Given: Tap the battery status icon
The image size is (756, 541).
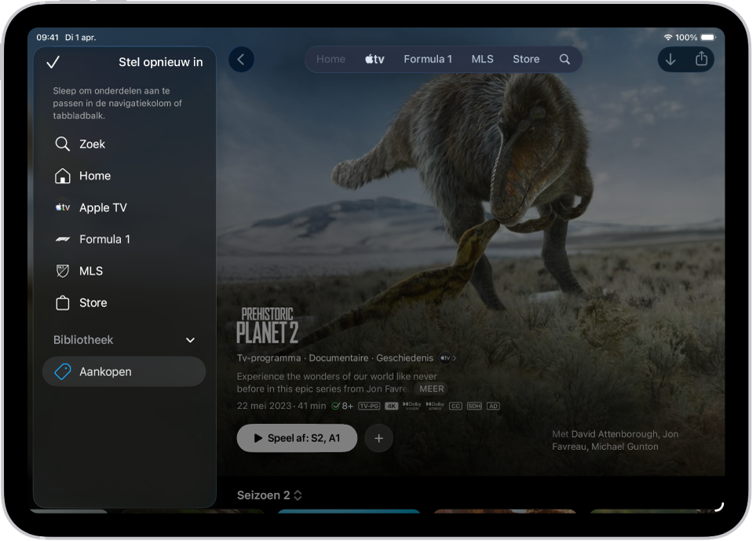Looking at the screenshot, I should [x=709, y=37].
